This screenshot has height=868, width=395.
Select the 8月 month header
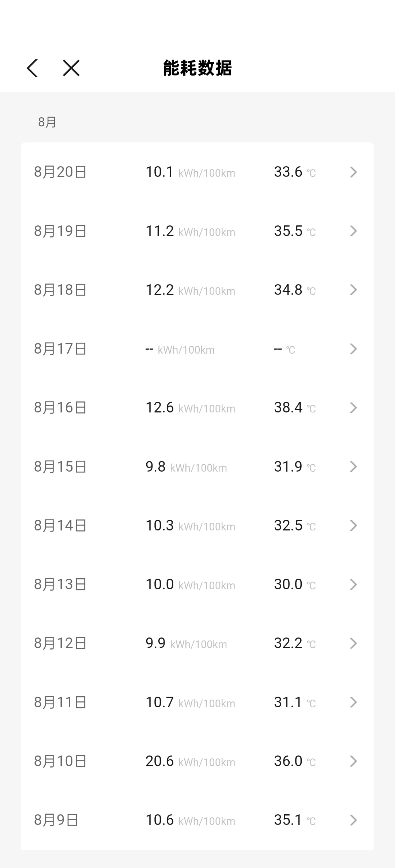(x=47, y=122)
